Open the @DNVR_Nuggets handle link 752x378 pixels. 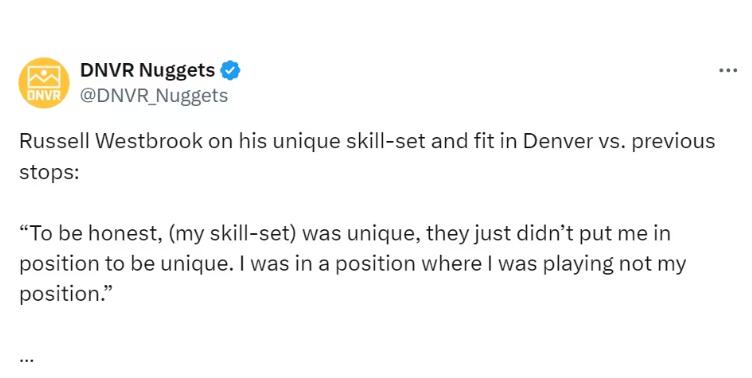[x=153, y=95]
